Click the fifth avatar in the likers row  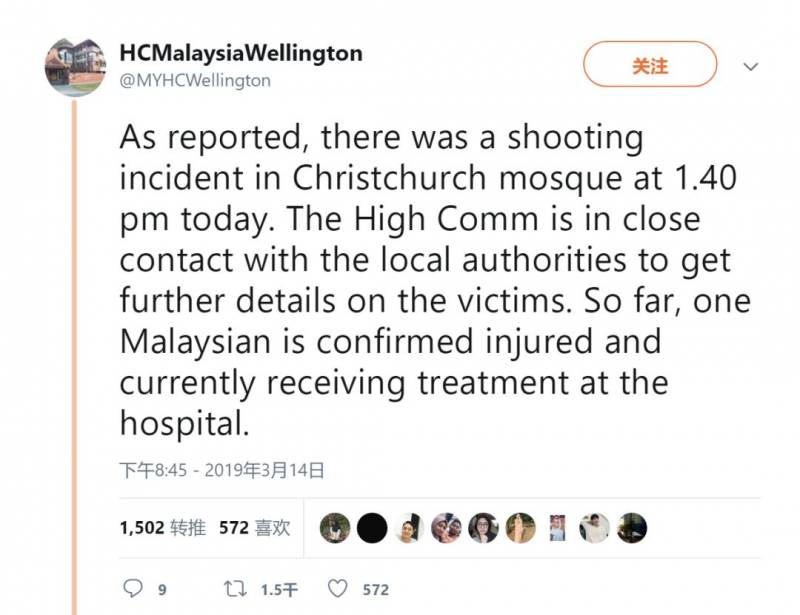(x=483, y=528)
